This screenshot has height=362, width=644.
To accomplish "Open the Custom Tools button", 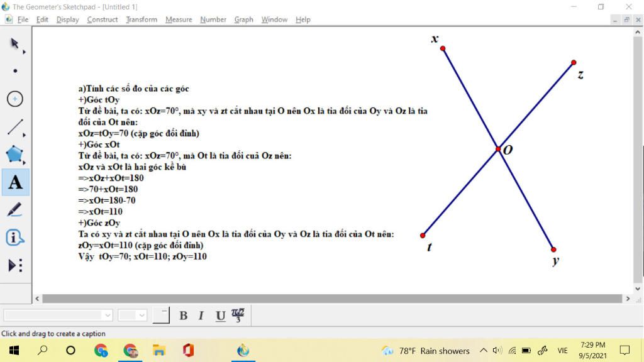I will pyautogui.click(x=15, y=266).
